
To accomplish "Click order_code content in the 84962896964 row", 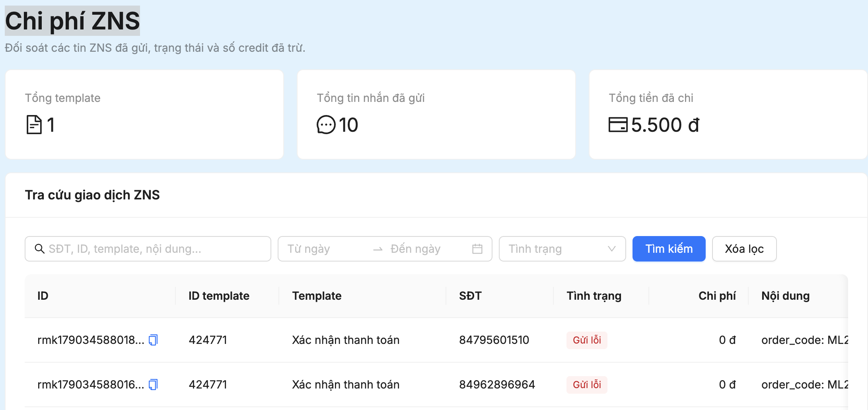I will tap(805, 385).
